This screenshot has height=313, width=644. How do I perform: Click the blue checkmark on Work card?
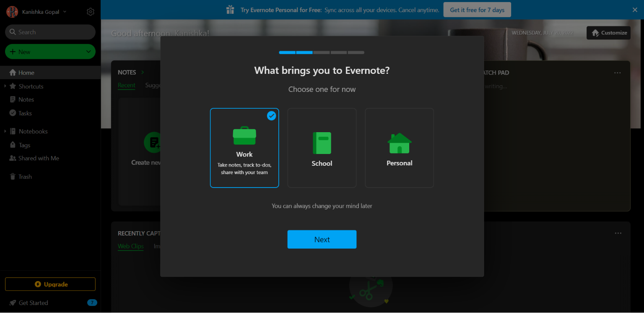coord(272,115)
